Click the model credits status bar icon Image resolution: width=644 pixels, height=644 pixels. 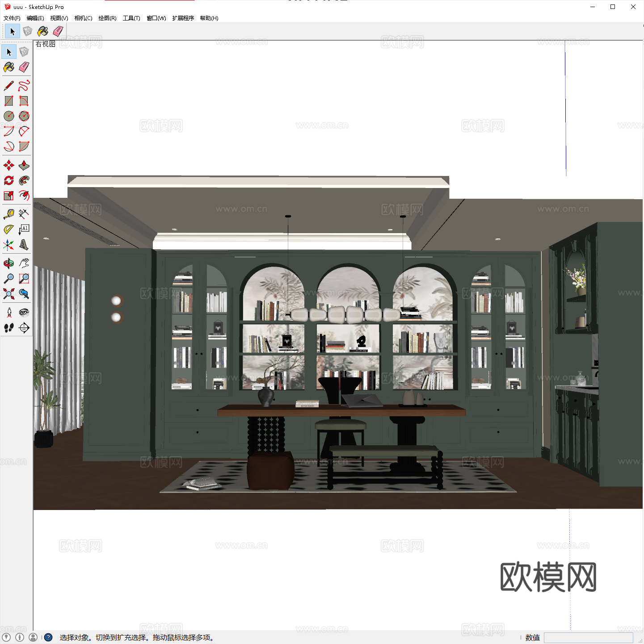point(20,637)
